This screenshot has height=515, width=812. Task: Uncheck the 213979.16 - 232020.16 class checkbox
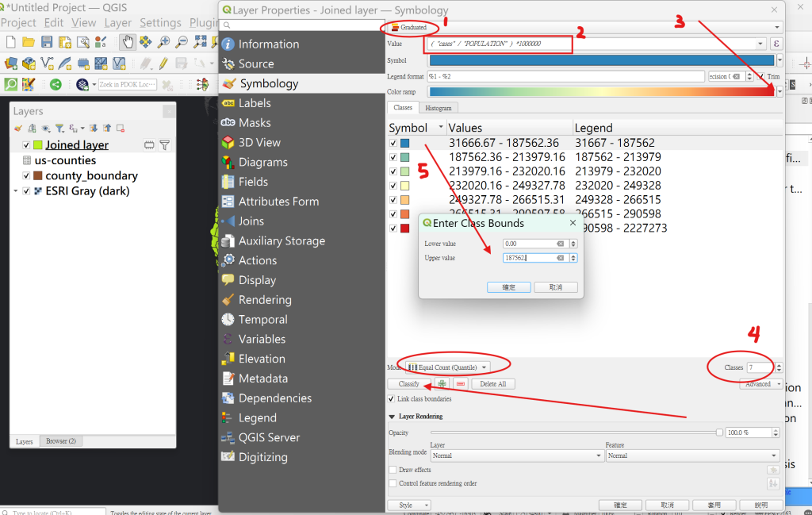[393, 171]
